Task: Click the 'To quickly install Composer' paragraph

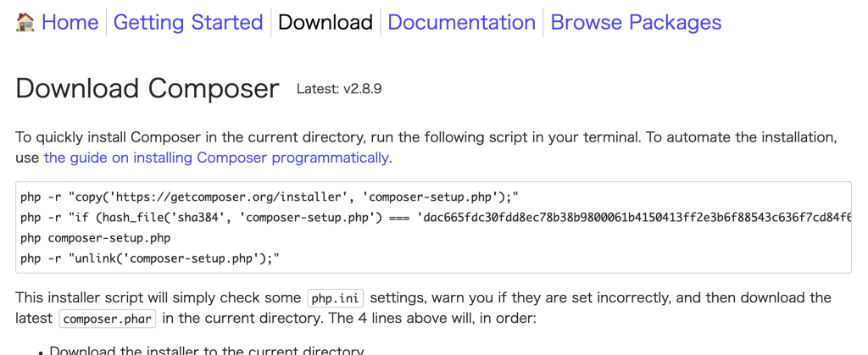Action: tap(426, 137)
